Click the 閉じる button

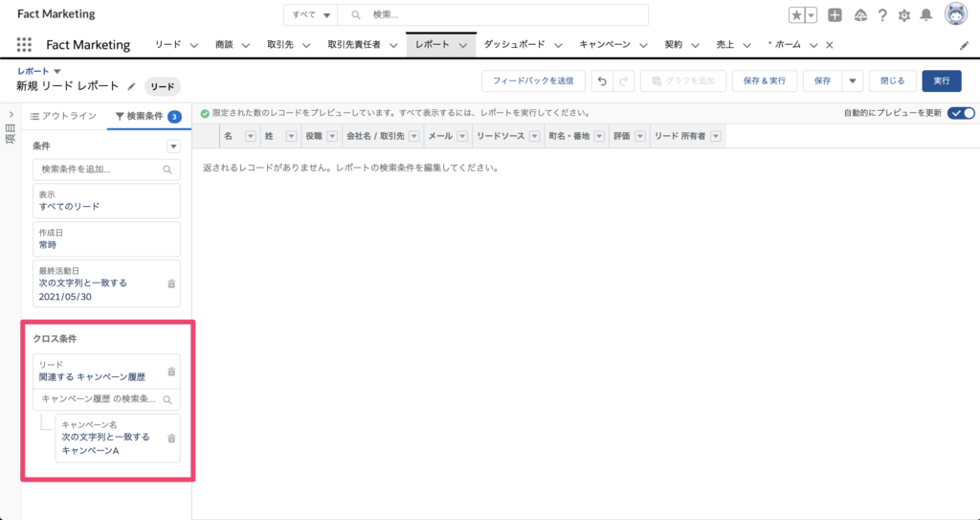[x=893, y=81]
